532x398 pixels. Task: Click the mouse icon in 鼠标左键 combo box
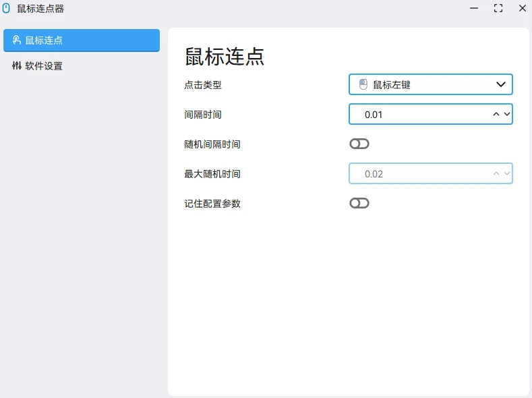(363, 84)
